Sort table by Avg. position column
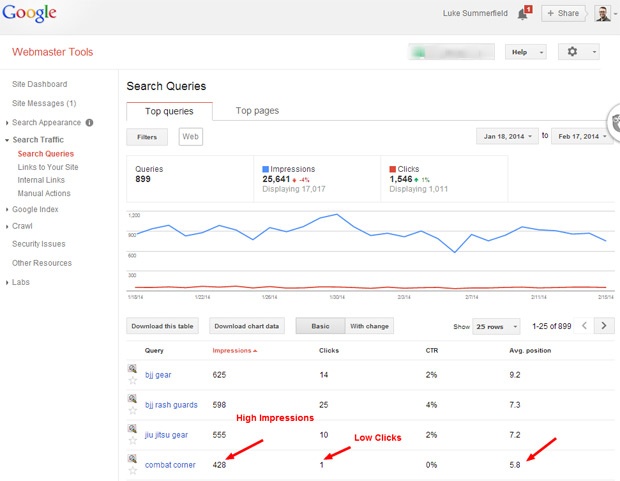 point(530,350)
